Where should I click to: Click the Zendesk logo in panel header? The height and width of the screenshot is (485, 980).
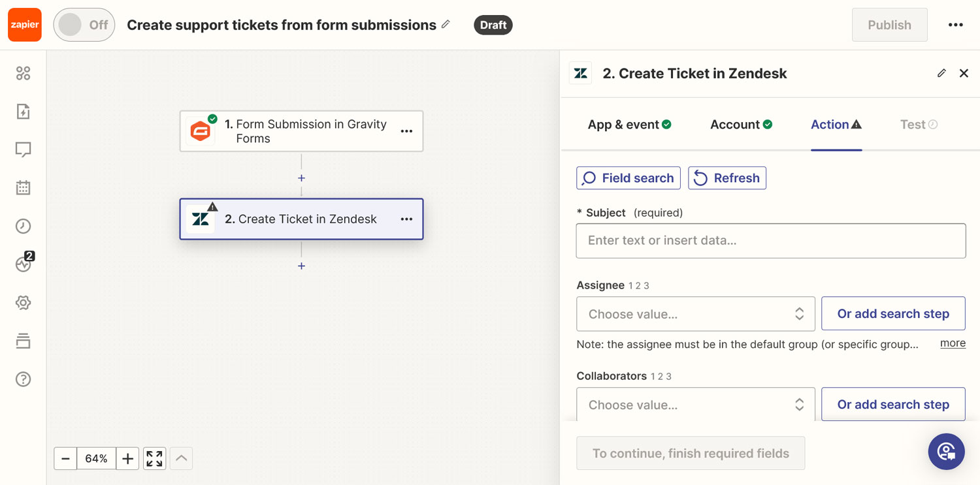pyautogui.click(x=581, y=73)
